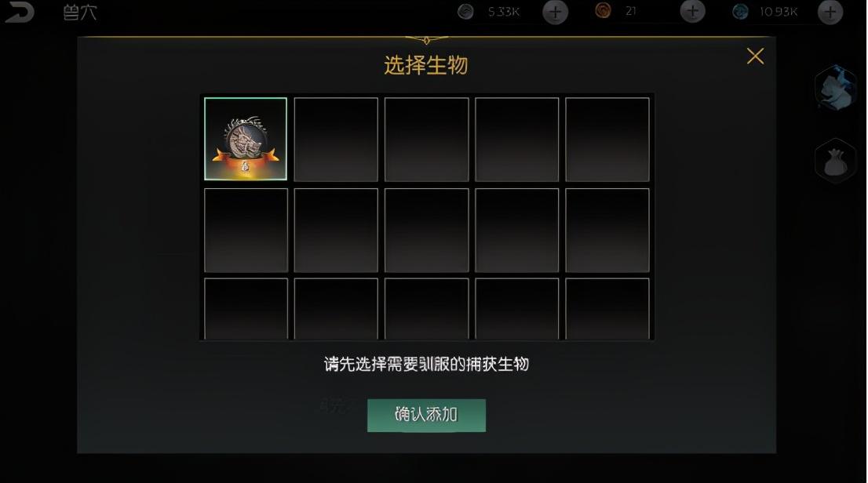The height and width of the screenshot is (483, 868).
Task: Open the blue beast hexagon icon
Action: (837, 87)
